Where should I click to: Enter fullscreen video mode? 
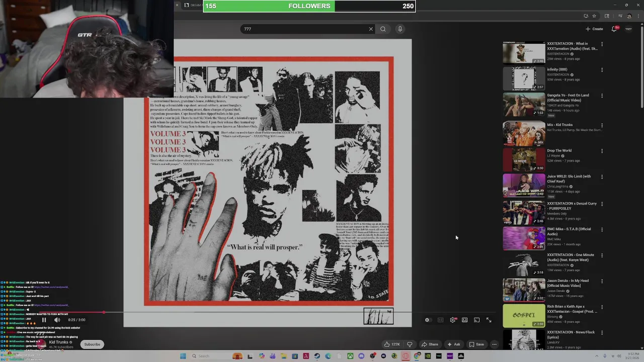pyautogui.click(x=489, y=320)
